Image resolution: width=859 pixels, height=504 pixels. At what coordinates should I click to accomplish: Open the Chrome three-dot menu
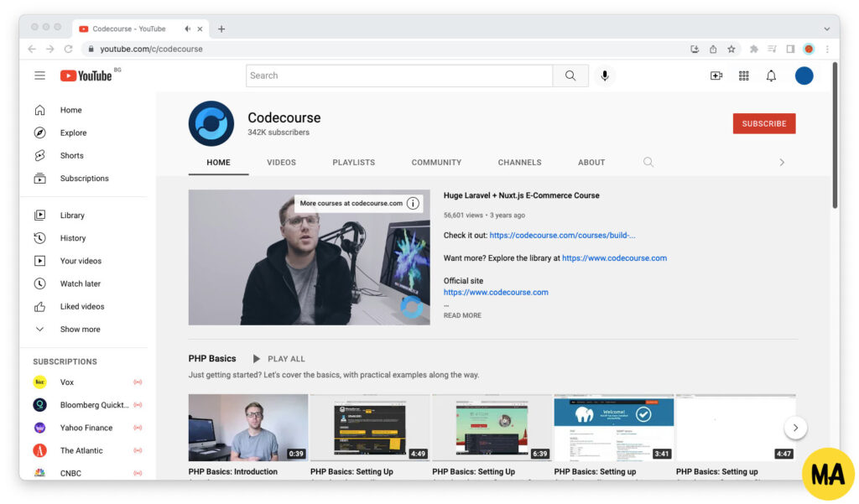[x=827, y=49]
